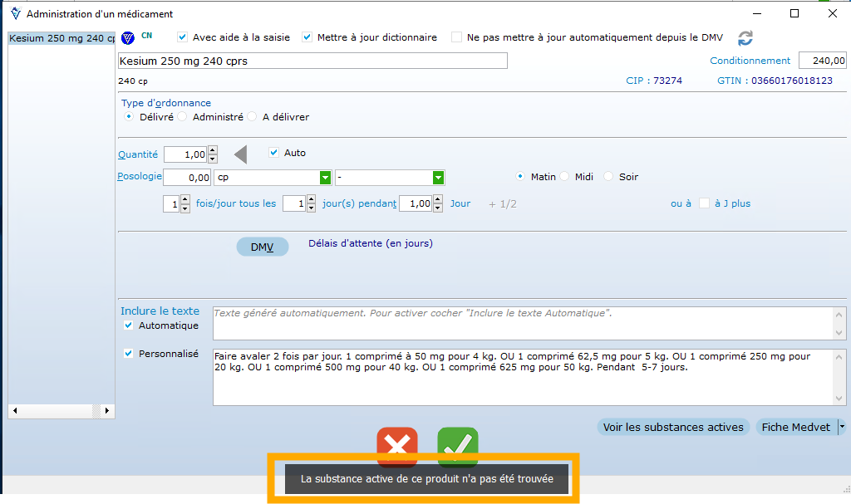Enable Ne pas mettre à jour automatiquement depuis le DMV

click(x=456, y=37)
